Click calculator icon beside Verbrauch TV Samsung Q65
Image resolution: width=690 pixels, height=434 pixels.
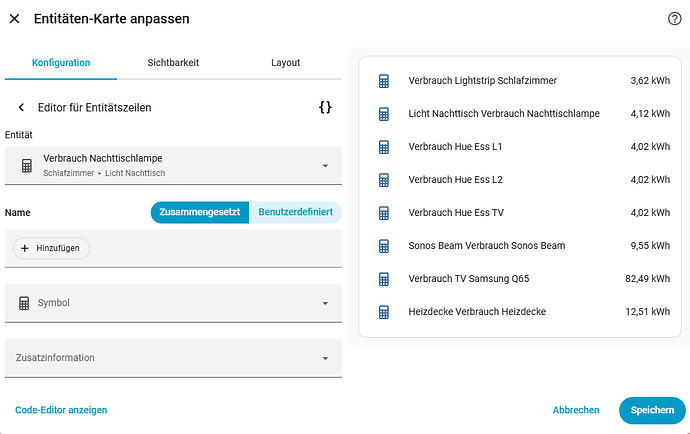pos(383,279)
